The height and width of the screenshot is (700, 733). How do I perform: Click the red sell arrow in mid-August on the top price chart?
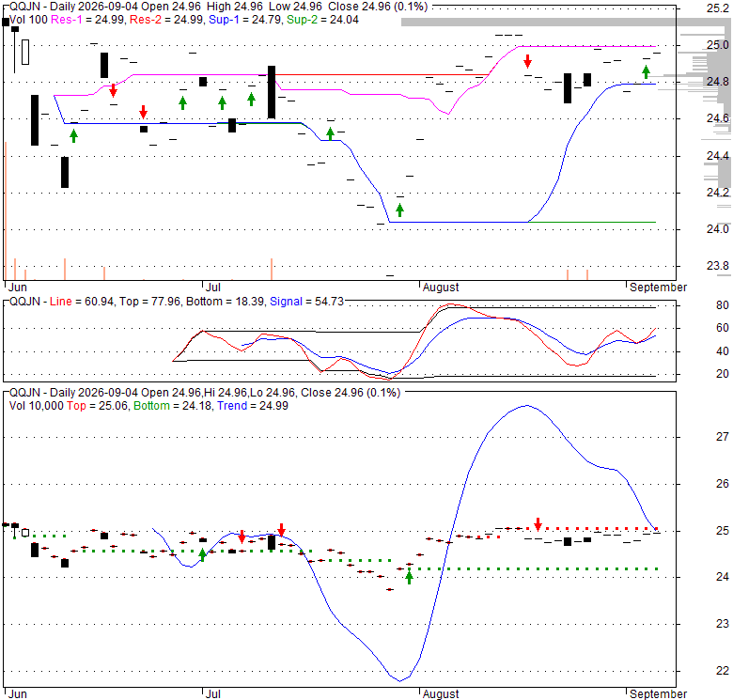coord(528,61)
